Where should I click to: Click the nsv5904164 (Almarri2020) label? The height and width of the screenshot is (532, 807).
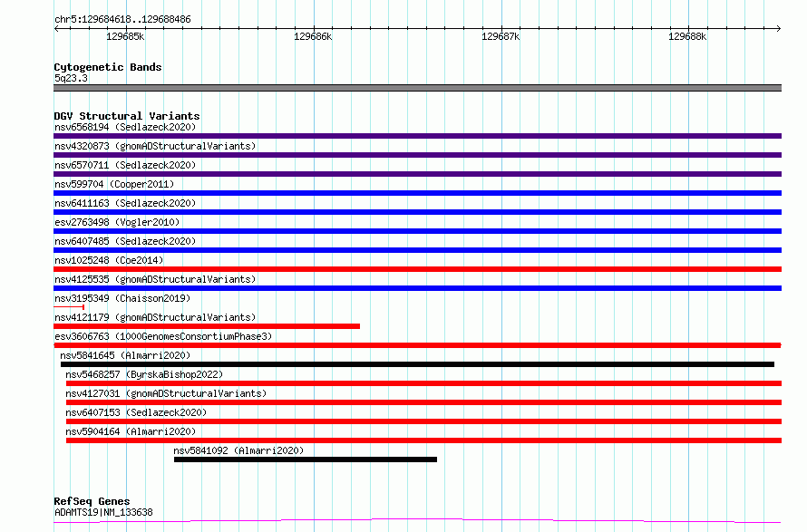131,431
